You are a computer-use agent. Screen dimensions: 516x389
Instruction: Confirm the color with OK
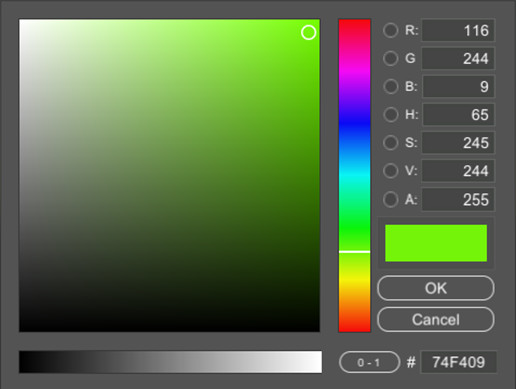coord(436,288)
